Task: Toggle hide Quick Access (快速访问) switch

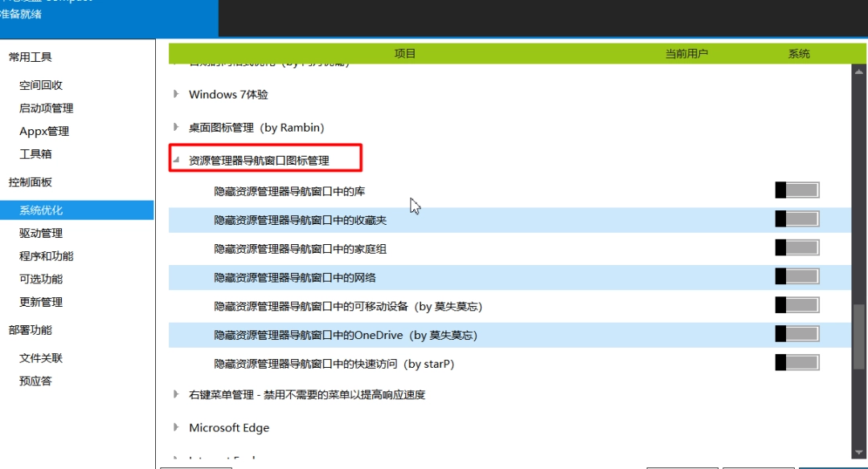Action: point(797,363)
